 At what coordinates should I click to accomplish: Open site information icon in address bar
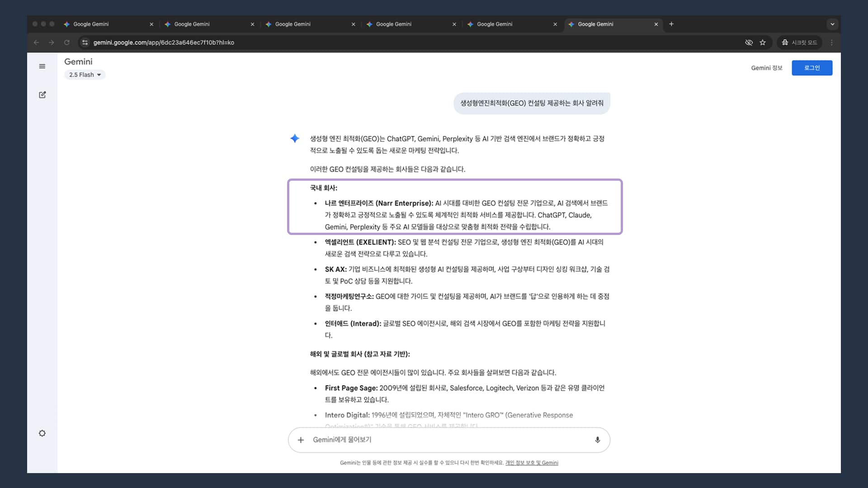tap(85, 42)
